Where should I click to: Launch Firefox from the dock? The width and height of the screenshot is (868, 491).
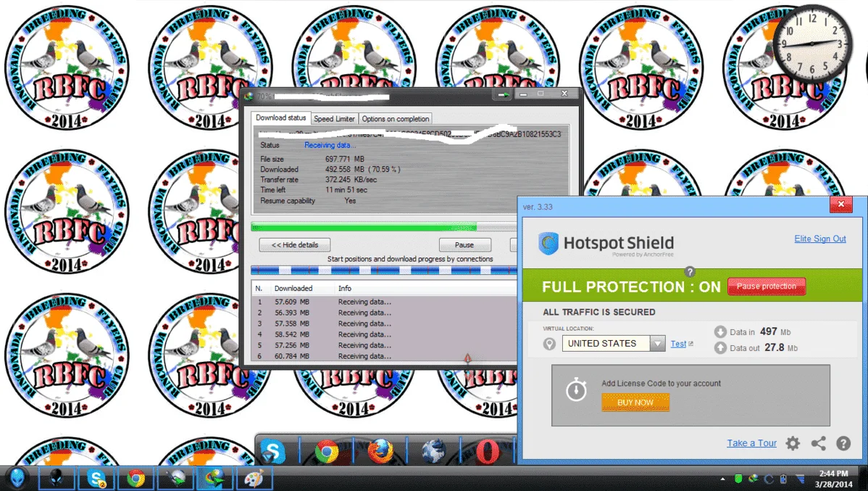380,451
